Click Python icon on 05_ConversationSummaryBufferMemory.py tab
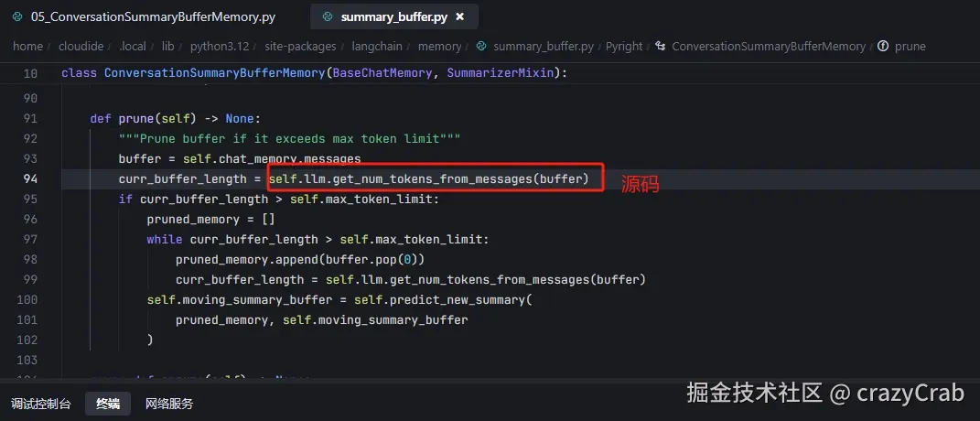The image size is (980, 421). [18, 16]
